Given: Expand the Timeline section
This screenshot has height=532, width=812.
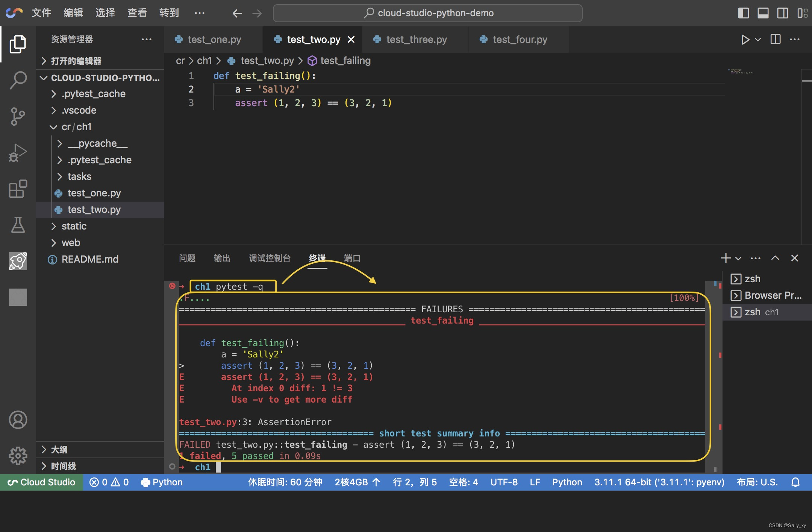Looking at the screenshot, I should click(100, 466).
